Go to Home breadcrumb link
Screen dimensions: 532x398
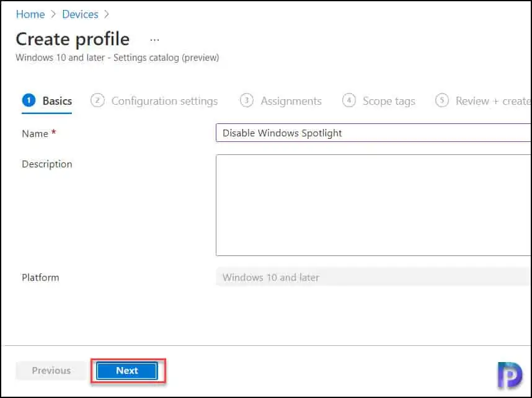point(30,14)
